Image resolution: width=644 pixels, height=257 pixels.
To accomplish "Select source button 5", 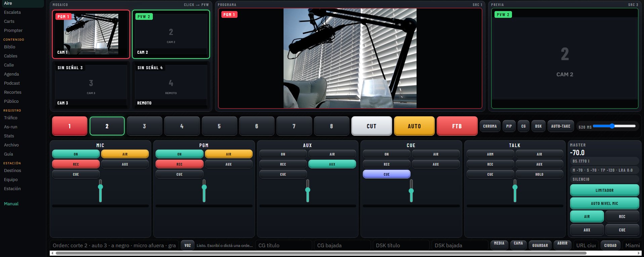I will tap(219, 126).
